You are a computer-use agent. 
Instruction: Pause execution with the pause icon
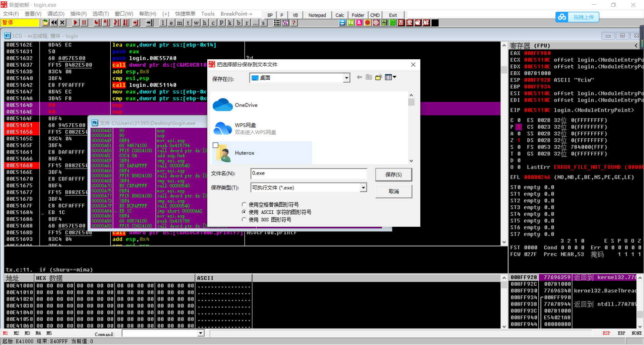point(84,23)
